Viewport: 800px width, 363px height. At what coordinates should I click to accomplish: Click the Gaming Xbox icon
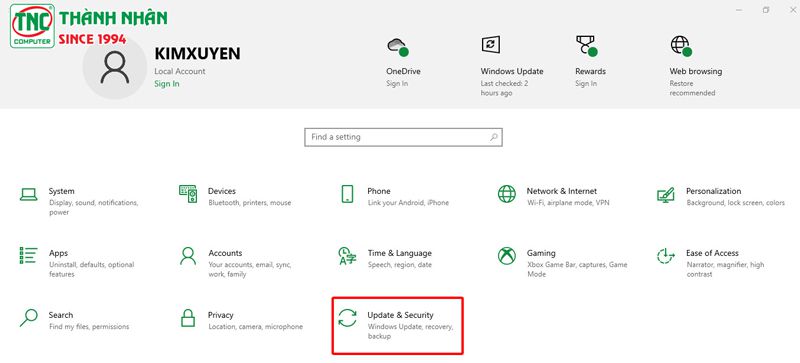tap(507, 256)
